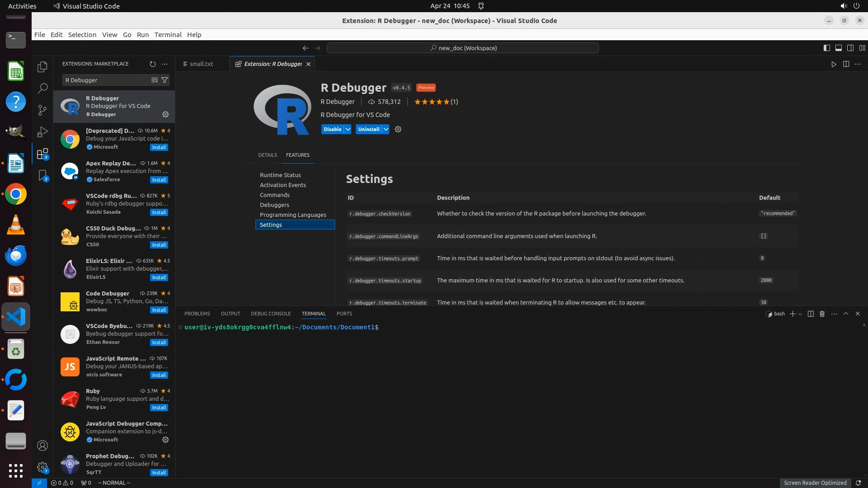Kill terminal with trash icon

[x=822, y=314]
